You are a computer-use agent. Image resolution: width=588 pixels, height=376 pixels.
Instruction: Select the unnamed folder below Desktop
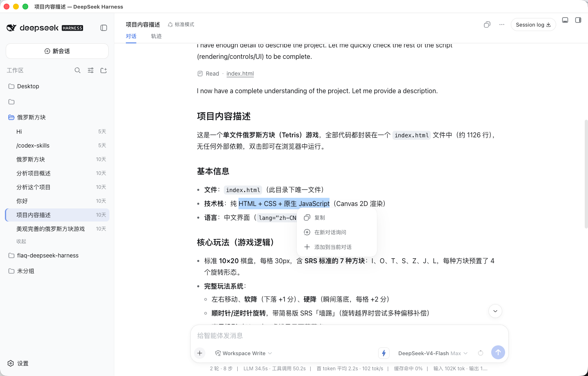(x=57, y=102)
